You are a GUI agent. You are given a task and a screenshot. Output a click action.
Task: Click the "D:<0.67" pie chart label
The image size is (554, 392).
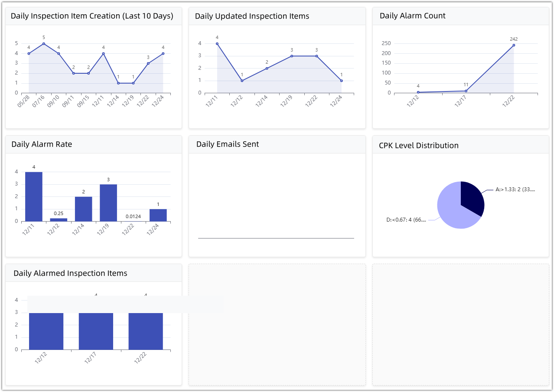coord(406,220)
